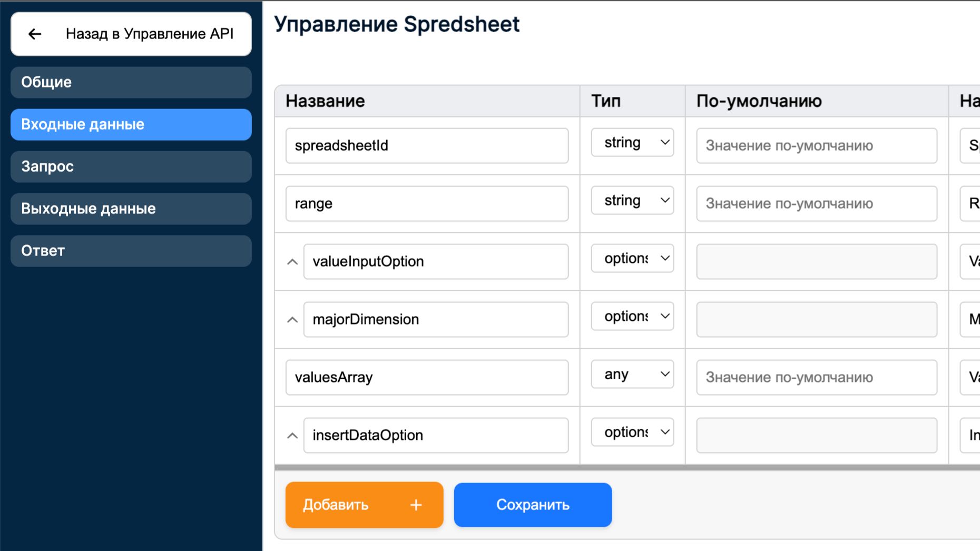The image size is (980, 551).
Task: Open the Общие section
Action: [131, 82]
